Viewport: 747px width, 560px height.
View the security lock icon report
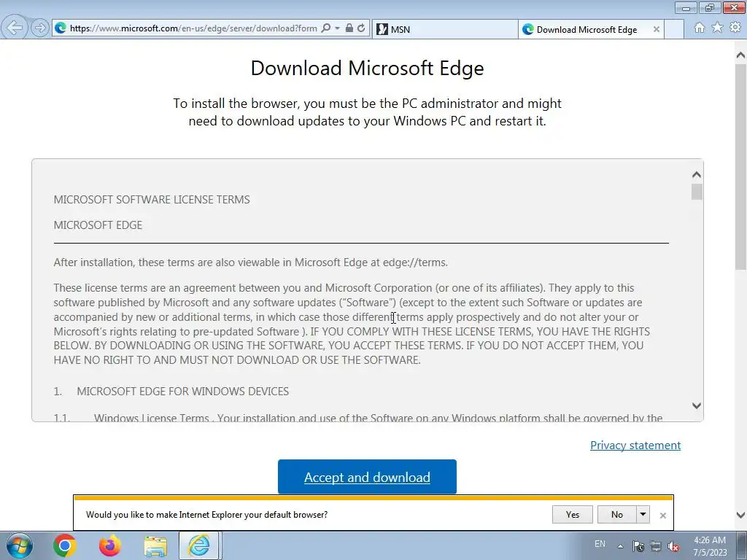[x=349, y=28]
